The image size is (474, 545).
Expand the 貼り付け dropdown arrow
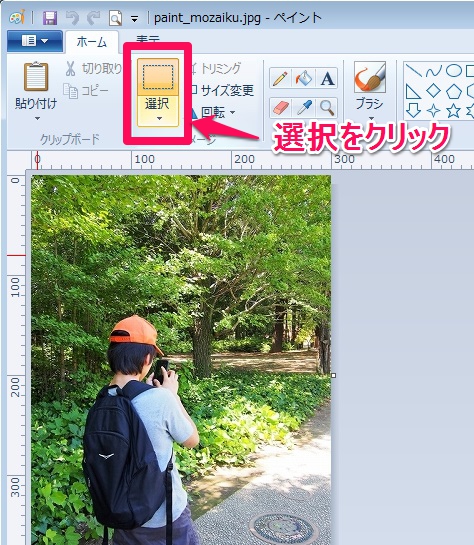[37, 119]
